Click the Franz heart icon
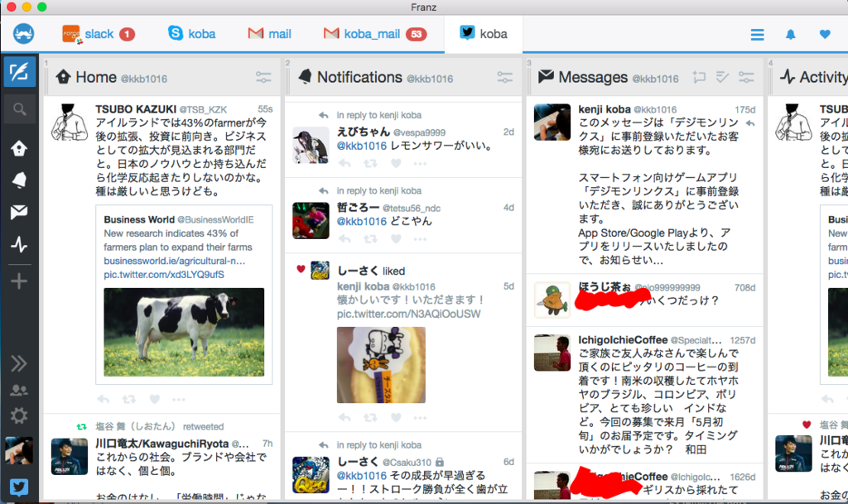The height and width of the screenshot is (504, 848). pyautogui.click(x=825, y=35)
